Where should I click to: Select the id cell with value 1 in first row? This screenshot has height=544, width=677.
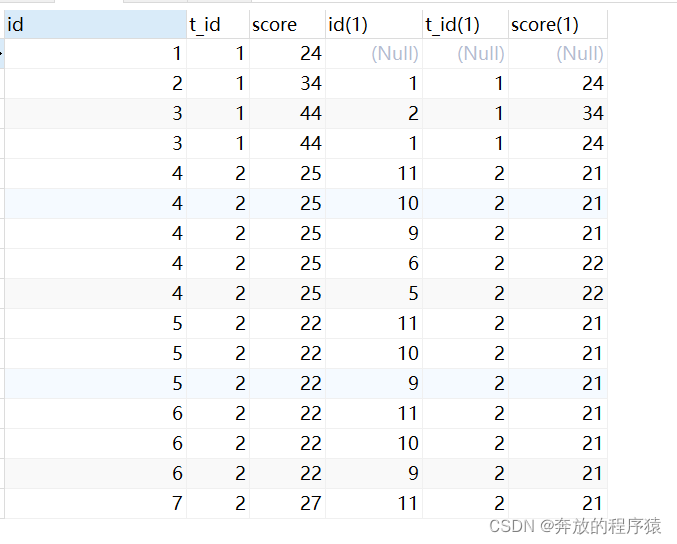point(176,54)
